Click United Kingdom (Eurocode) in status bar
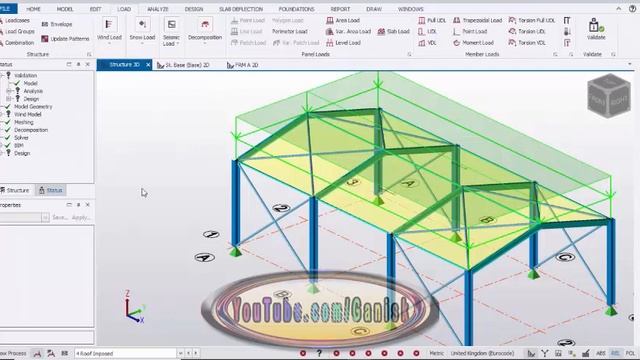 tap(482, 353)
